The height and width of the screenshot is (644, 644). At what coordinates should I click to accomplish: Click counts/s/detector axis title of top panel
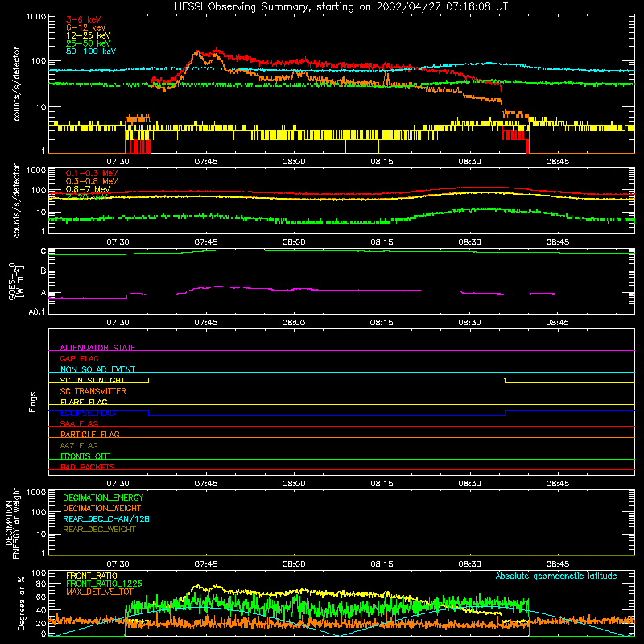click(x=16, y=84)
